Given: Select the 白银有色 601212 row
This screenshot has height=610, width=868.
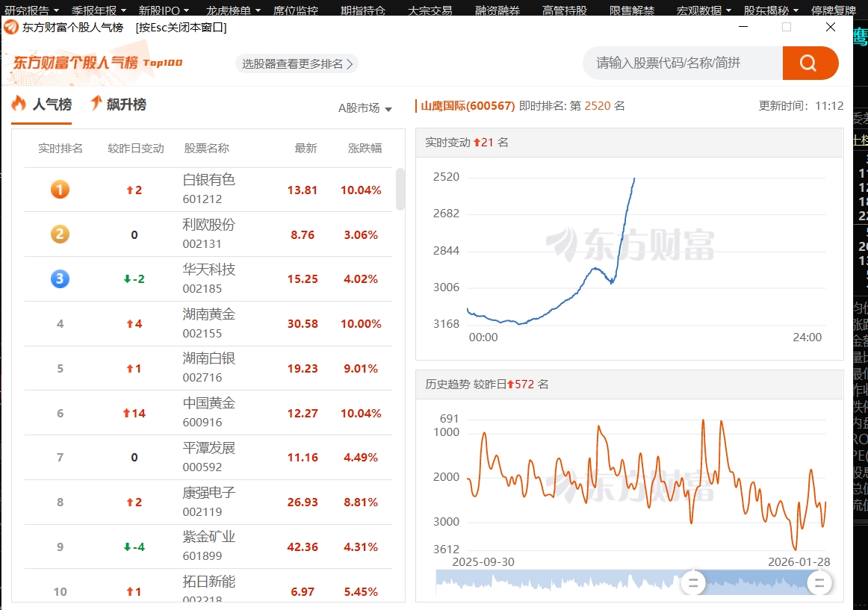Looking at the screenshot, I should click(x=208, y=190).
